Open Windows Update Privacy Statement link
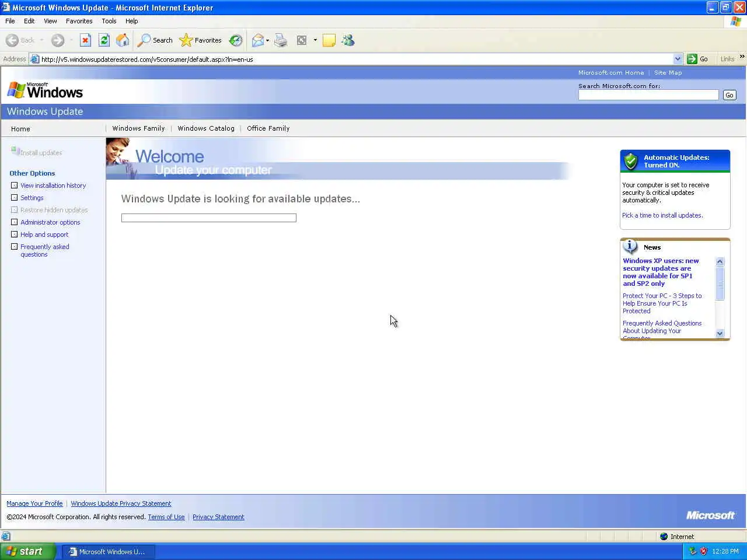The height and width of the screenshot is (560, 747). pos(121,503)
